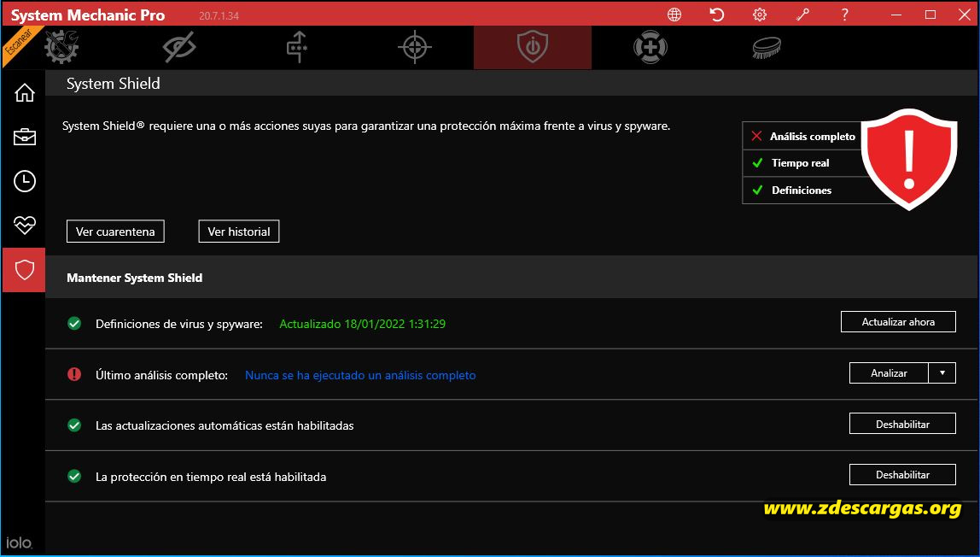Image resolution: width=980 pixels, height=557 pixels.
Task: Click green check beside Definiciones de virus
Action: coord(74,323)
